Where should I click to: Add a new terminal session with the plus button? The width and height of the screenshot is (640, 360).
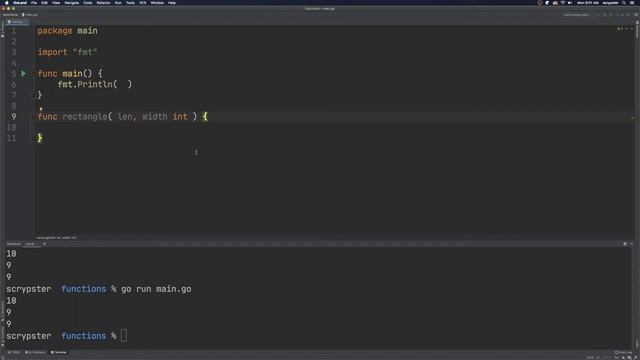click(44, 244)
